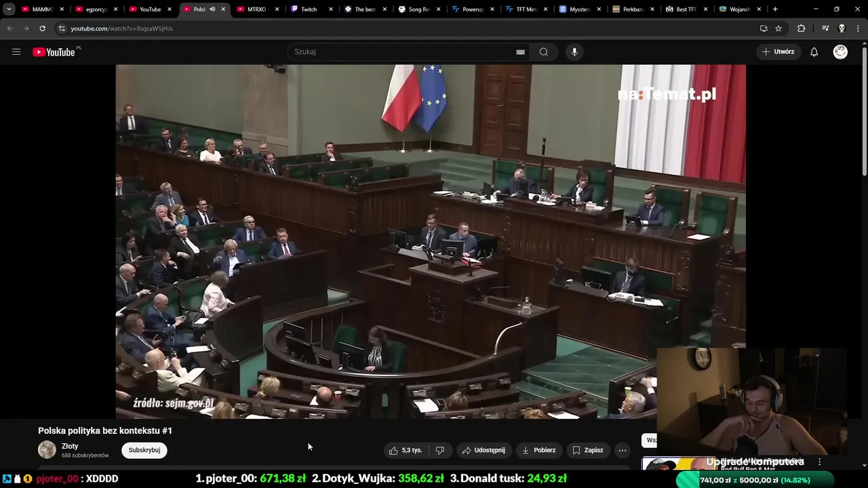Image resolution: width=868 pixels, height=488 pixels.
Task: Open more actions three-dot menu
Action: 623,450
